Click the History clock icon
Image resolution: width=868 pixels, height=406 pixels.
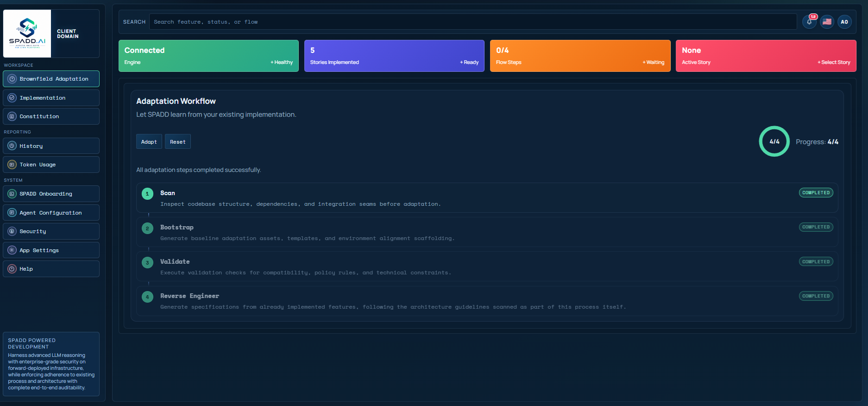[x=12, y=146]
